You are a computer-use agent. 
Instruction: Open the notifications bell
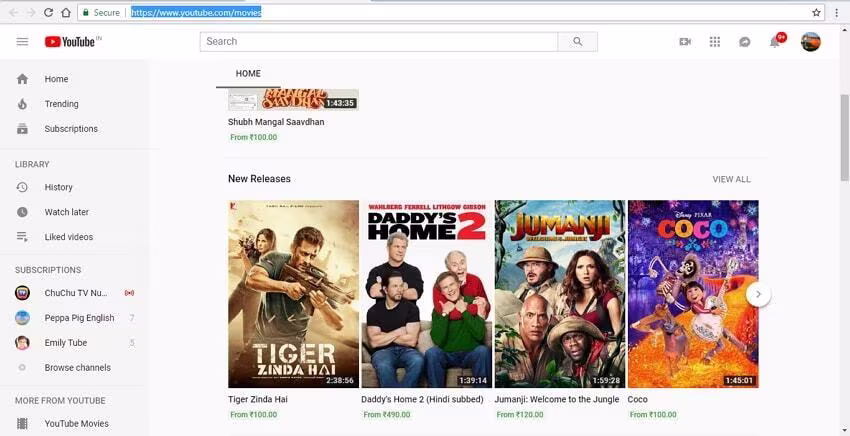click(x=775, y=42)
